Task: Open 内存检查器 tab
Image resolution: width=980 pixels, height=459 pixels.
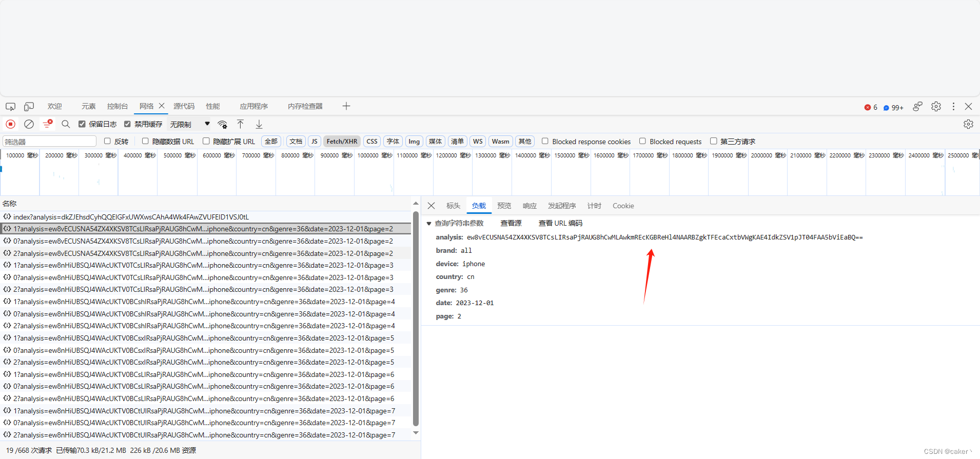Action: pyautogui.click(x=305, y=106)
